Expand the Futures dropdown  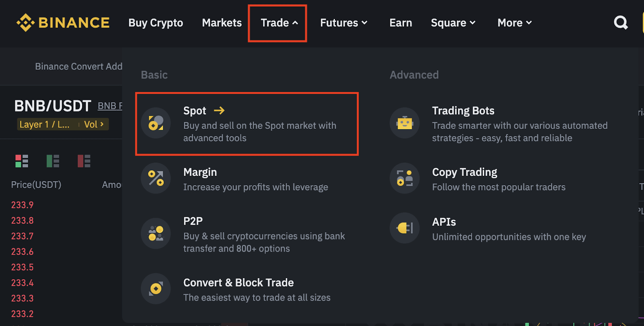point(344,23)
